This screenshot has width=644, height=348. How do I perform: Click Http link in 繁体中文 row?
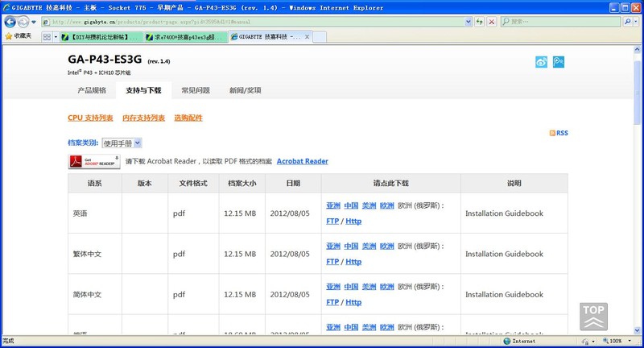(353, 262)
